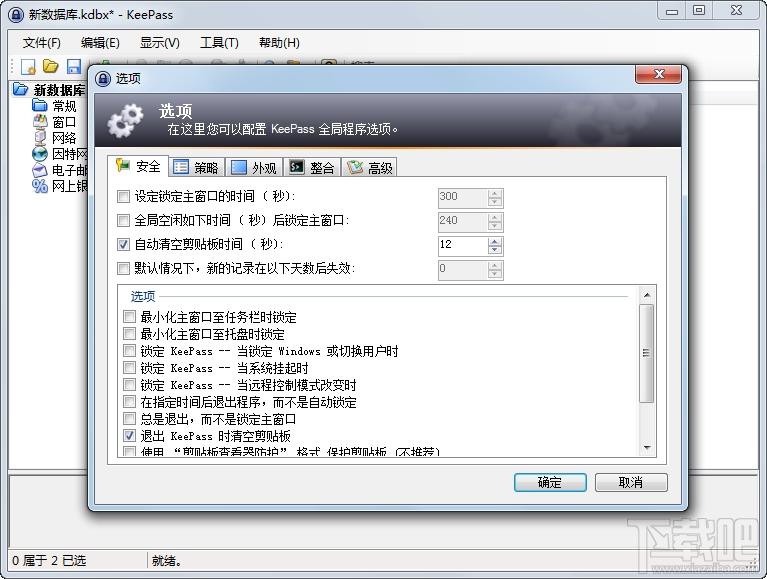Select the 窗口 group in tree
This screenshot has height=579, width=767.
pos(64,122)
